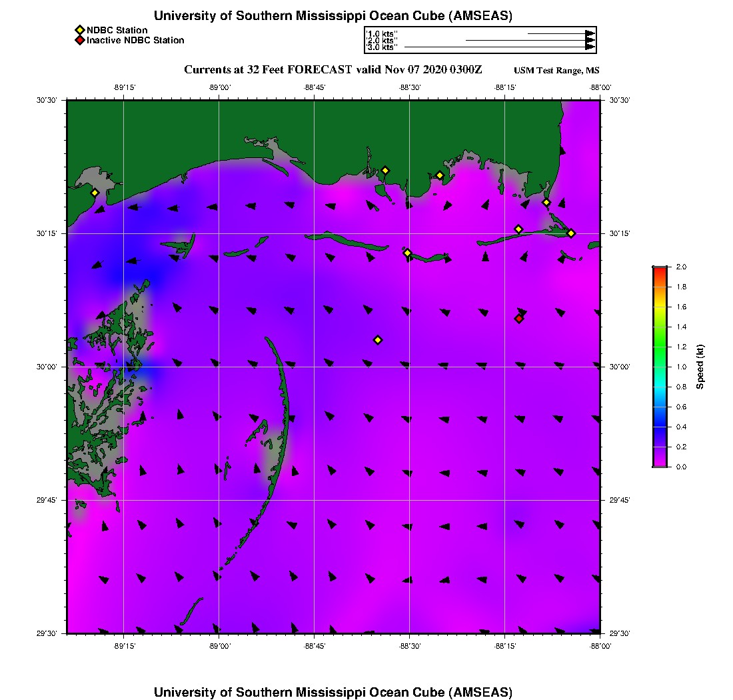The width and height of the screenshot is (733, 700).
Task: Select the northernmost yellow NDBC station marker
Action: pos(385,171)
